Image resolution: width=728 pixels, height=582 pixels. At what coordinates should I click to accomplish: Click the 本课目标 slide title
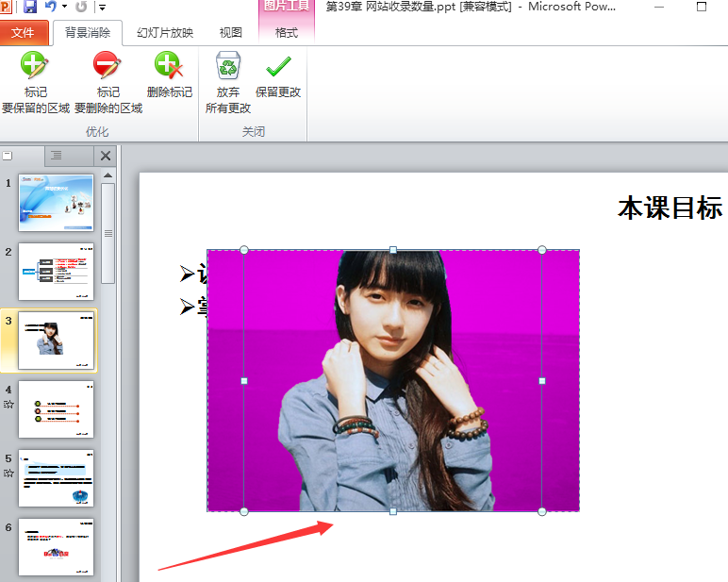(x=670, y=208)
